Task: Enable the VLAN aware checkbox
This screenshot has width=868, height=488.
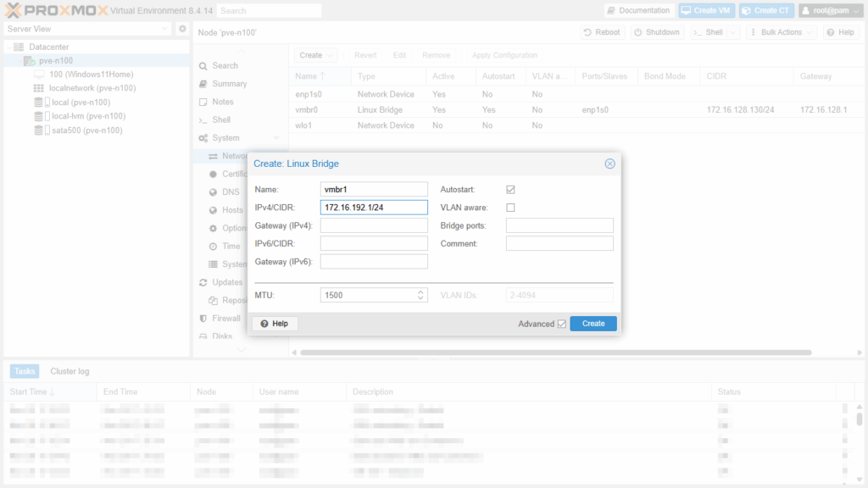Action: pyautogui.click(x=510, y=208)
